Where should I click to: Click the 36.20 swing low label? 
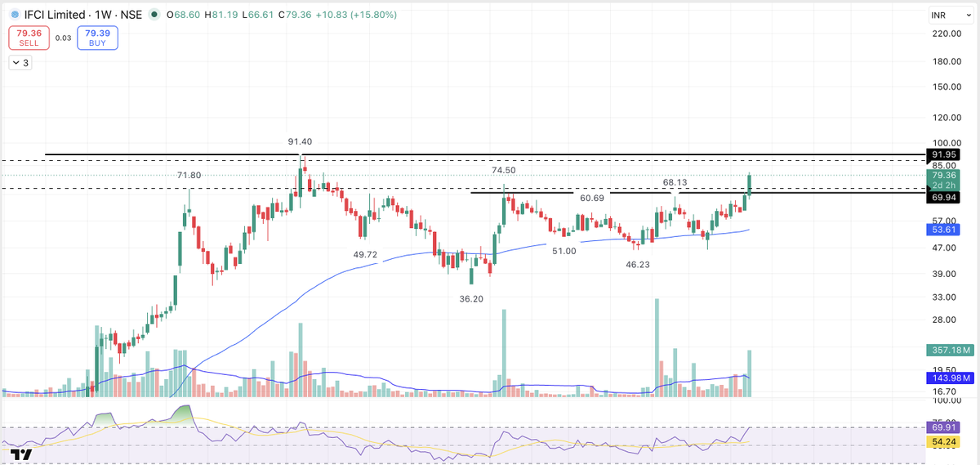coord(471,299)
